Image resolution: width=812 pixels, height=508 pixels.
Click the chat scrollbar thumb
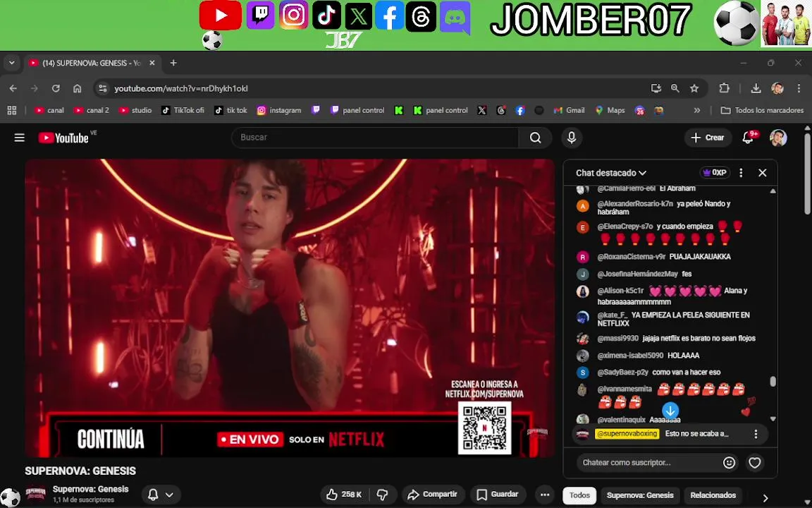tap(773, 382)
